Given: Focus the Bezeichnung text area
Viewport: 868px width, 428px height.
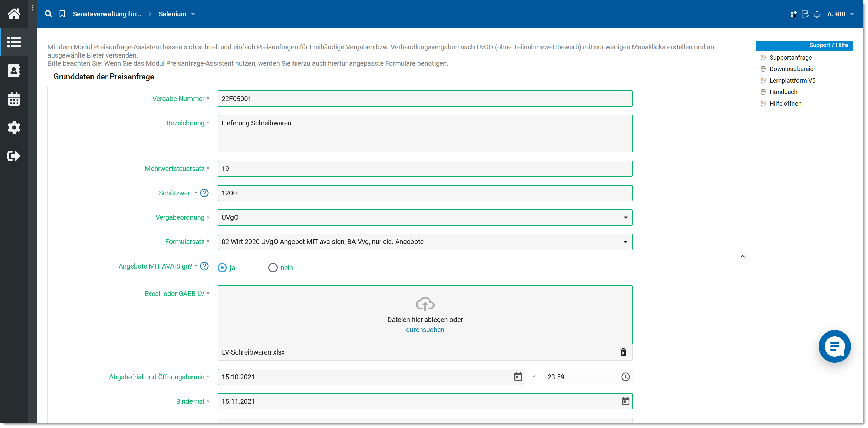Looking at the screenshot, I should click(x=425, y=134).
